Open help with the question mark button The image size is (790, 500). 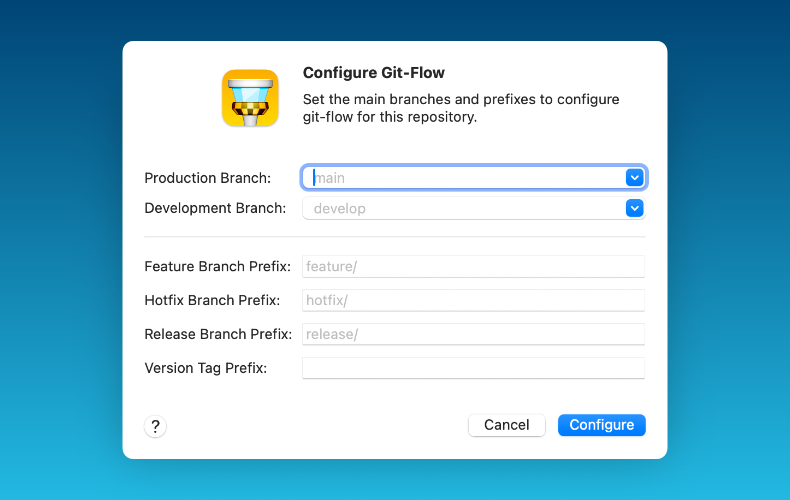coord(155,426)
